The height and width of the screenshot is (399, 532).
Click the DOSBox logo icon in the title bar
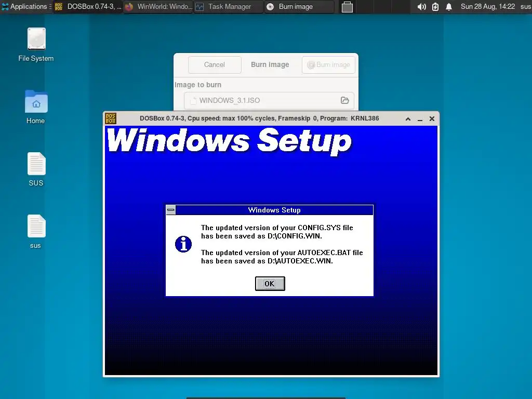pos(111,118)
